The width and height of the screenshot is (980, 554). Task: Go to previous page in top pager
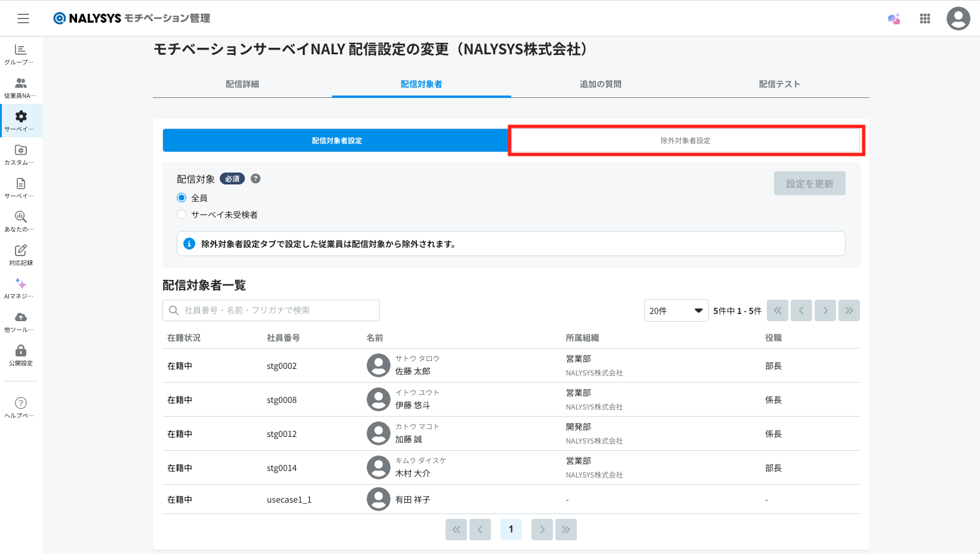point(801,310)
